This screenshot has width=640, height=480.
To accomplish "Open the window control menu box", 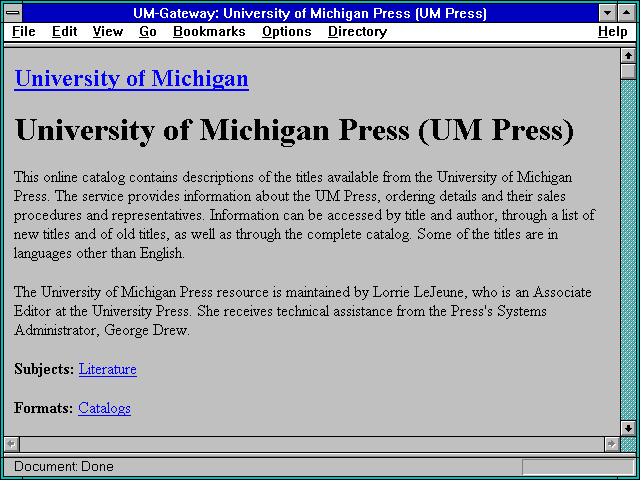I will (13, 13).
